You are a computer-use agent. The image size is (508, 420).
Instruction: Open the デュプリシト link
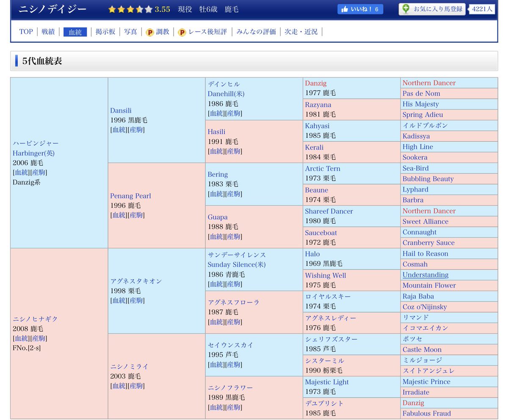click(x=324, y=403)
